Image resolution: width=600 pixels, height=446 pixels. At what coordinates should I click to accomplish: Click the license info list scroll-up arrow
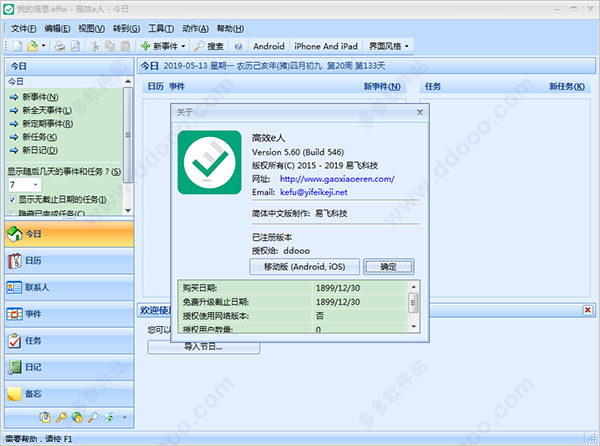(413, 287)
